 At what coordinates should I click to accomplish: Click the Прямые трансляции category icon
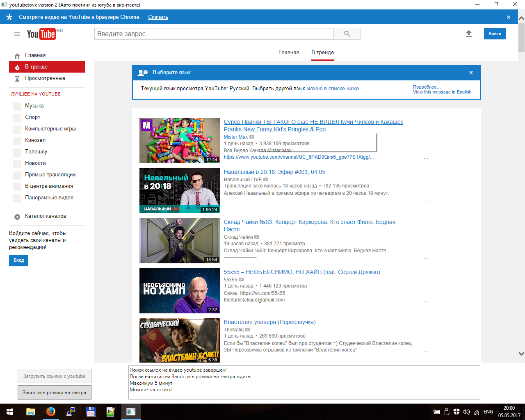[17, 175]
